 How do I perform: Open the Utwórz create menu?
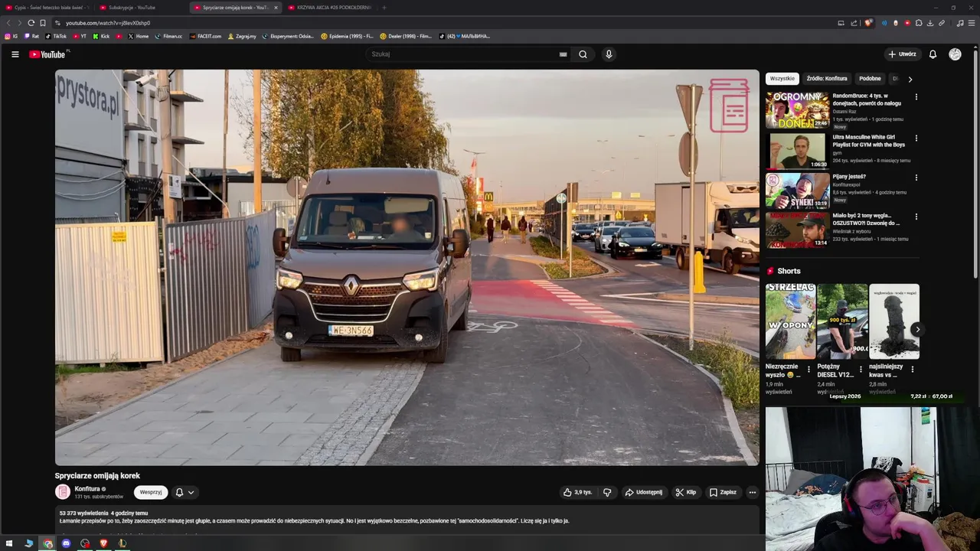[x=902, y=54]
